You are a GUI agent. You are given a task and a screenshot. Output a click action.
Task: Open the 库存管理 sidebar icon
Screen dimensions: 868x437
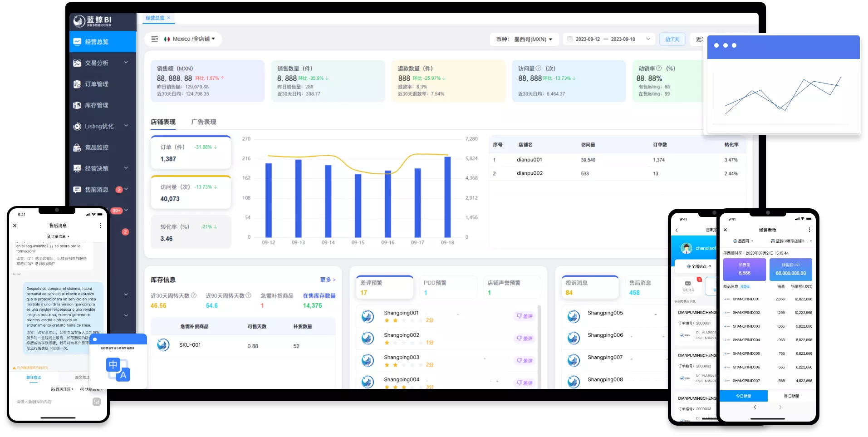77,105
